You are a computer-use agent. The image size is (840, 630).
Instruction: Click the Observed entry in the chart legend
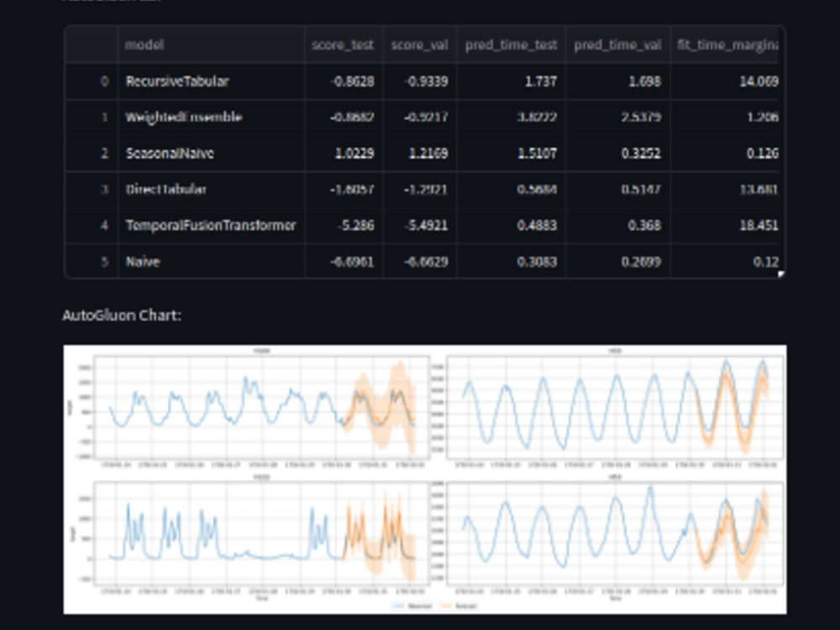412,606
